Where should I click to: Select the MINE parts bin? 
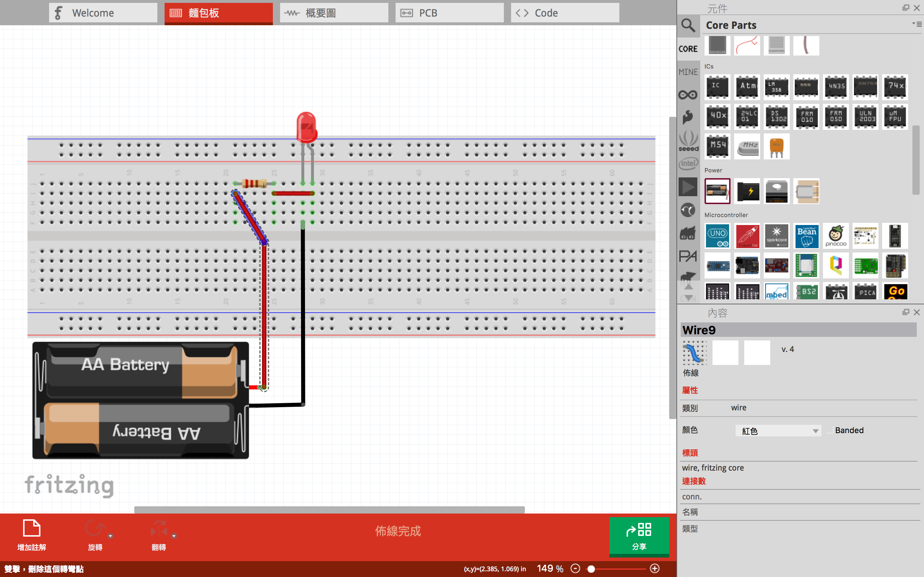point(688,72)
